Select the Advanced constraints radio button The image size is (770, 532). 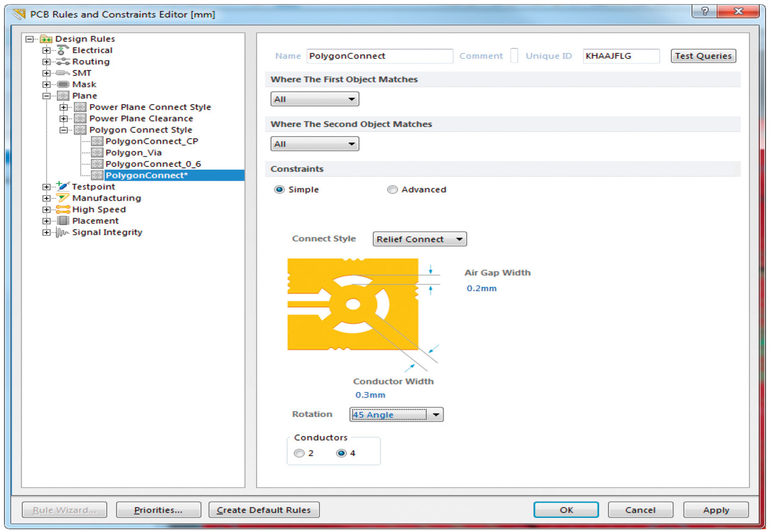point(392,189)
